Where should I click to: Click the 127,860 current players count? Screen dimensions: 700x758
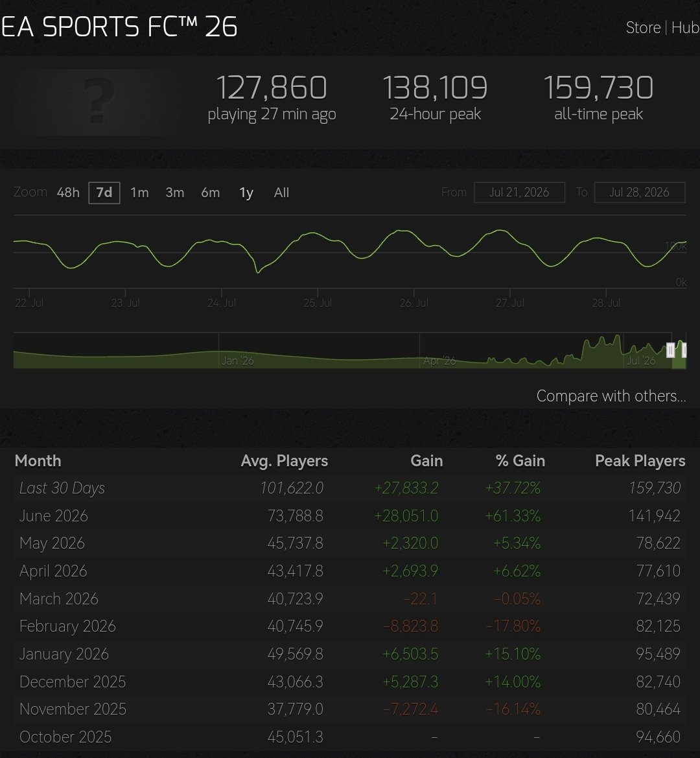(272, 88)
